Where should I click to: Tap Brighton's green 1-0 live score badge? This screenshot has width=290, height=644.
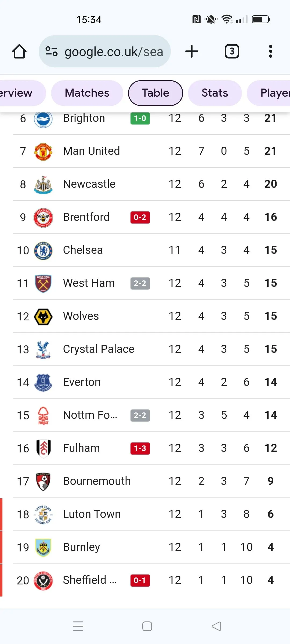point(140,118)
